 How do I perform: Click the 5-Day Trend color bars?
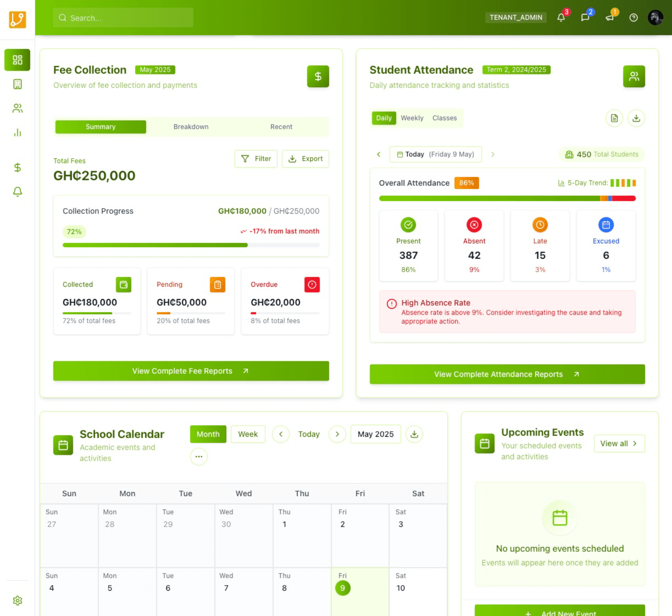[623, 183]
